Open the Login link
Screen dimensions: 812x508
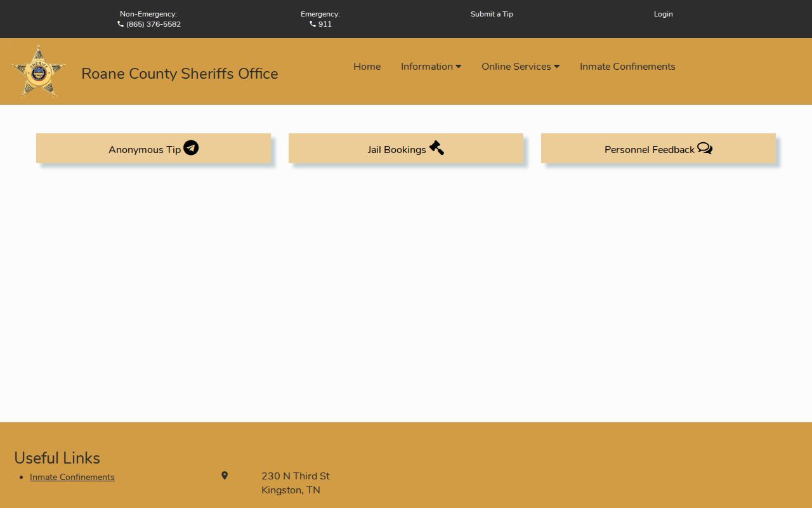point(664,14)
